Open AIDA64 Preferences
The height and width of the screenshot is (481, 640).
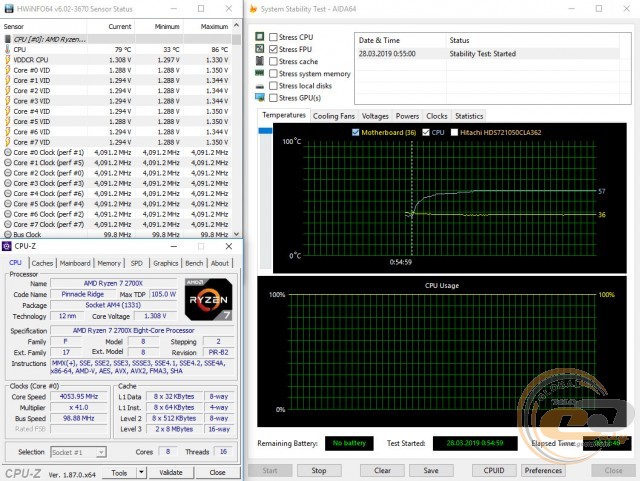(x=543, y=470)
